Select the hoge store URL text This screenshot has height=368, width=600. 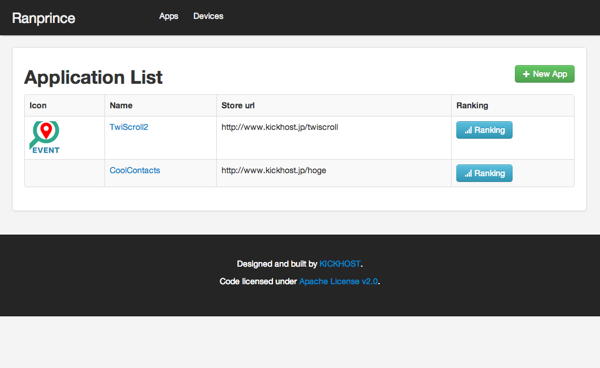274,170
